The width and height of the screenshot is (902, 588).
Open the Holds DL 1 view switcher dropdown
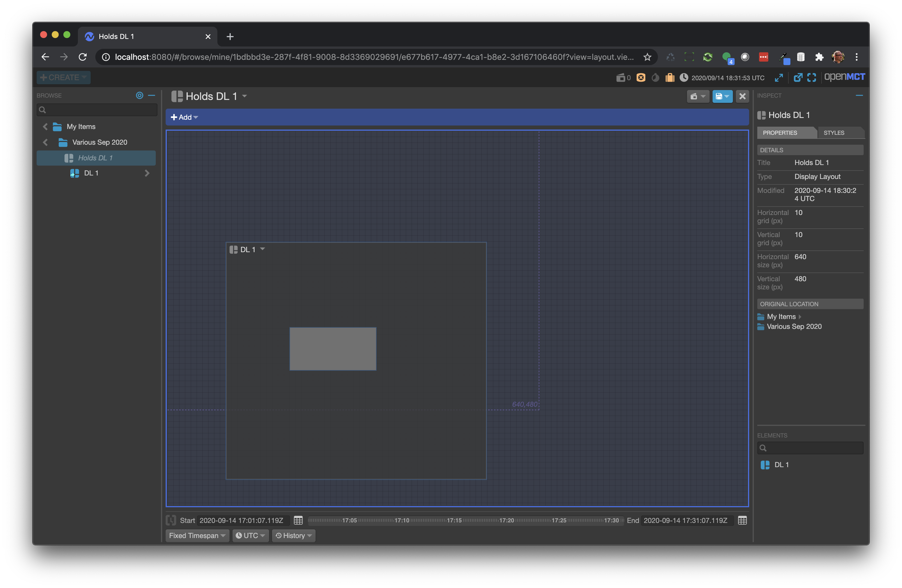244,96
